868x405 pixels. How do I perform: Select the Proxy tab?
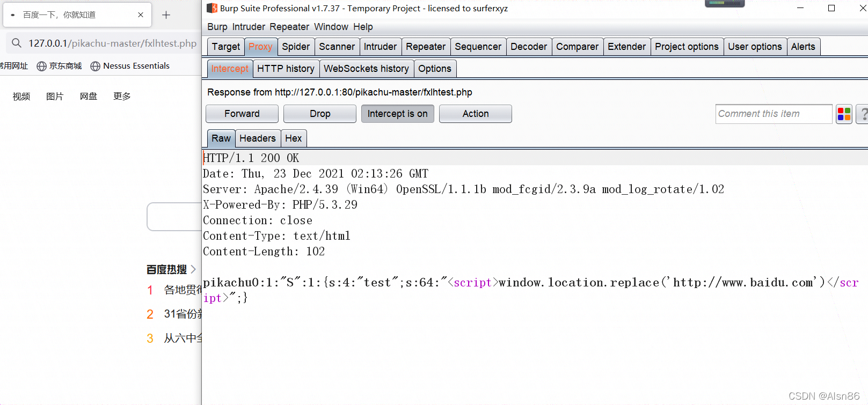tap(260, 47)
